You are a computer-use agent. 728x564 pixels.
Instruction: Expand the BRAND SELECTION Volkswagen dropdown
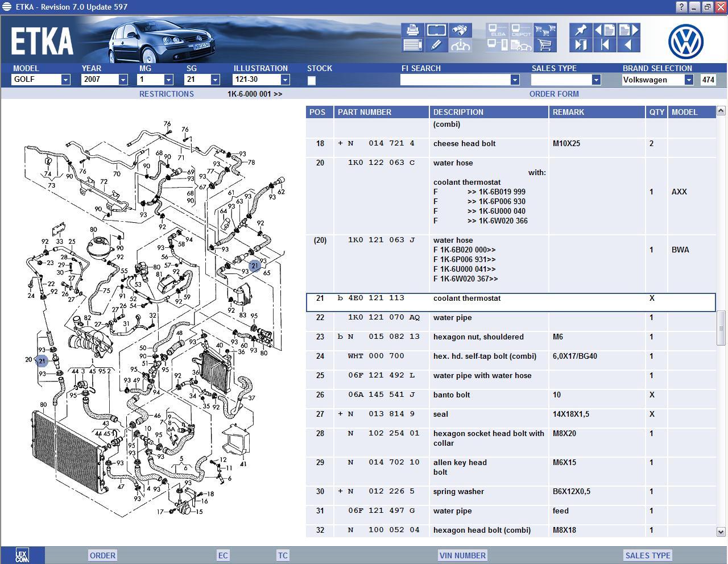tap(688, 80)
